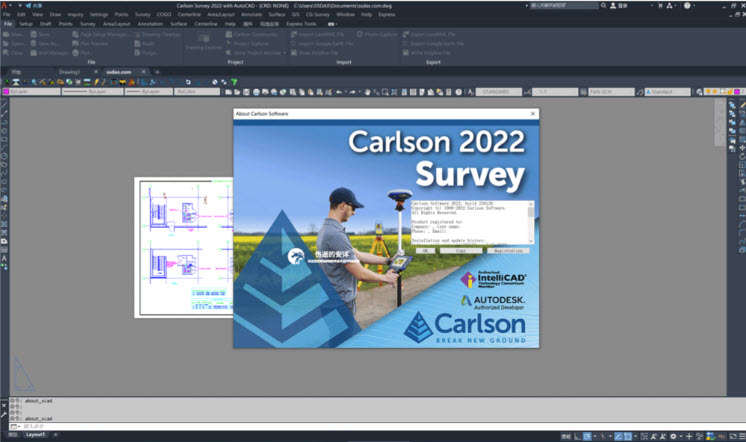Open the first ByLayer layer dropdown
The width and height of the screenshot is (746, 442).
pyautogui.click(x=32, y=92)
